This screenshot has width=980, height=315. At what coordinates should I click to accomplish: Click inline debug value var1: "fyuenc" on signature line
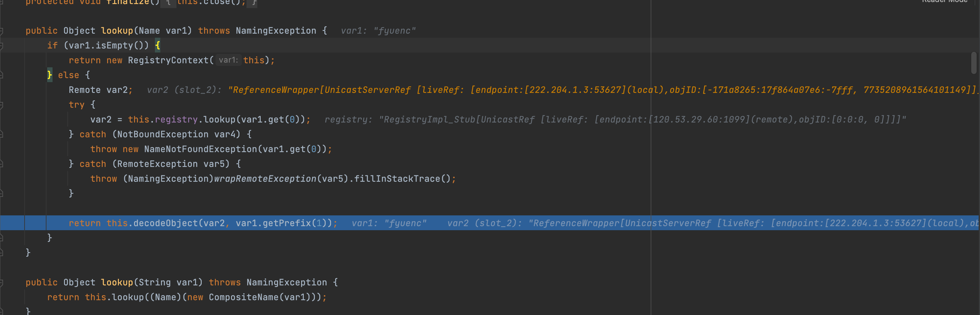point(378,31)
